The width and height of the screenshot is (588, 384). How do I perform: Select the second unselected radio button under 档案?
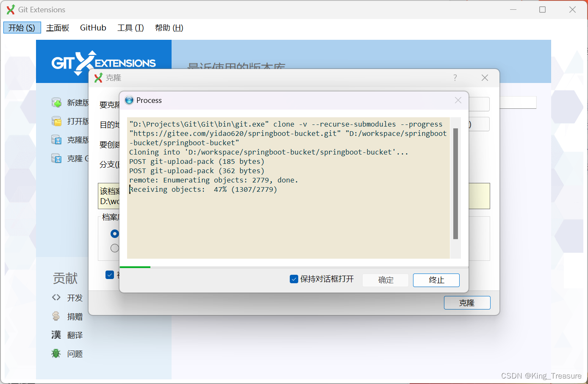pyautogui.click(x=115, y=248)
